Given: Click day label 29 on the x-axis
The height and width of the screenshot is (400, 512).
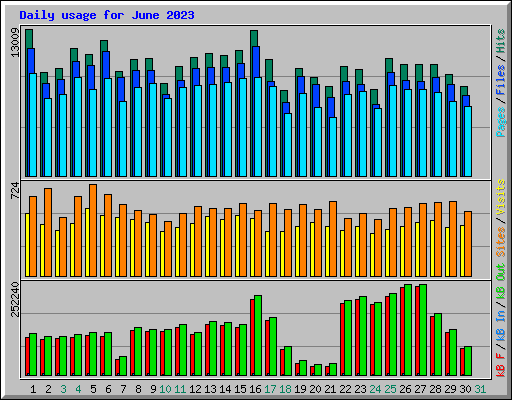Looking at the screenshot, I should click(x=450, y=389).
